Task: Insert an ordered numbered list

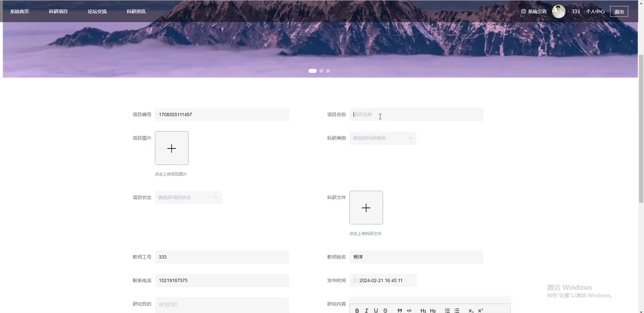Action: coord(447,311)
